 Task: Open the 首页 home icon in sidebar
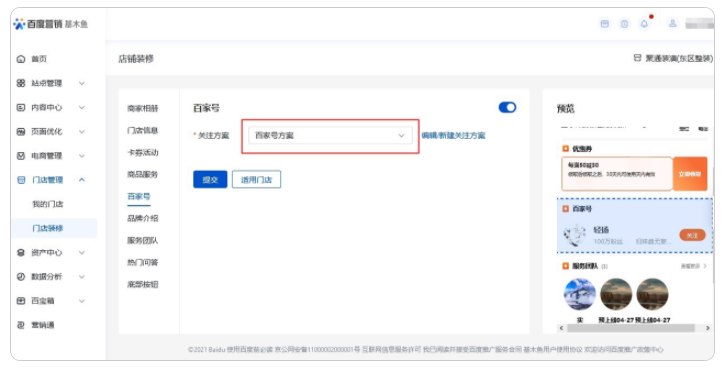coord(21,59)
